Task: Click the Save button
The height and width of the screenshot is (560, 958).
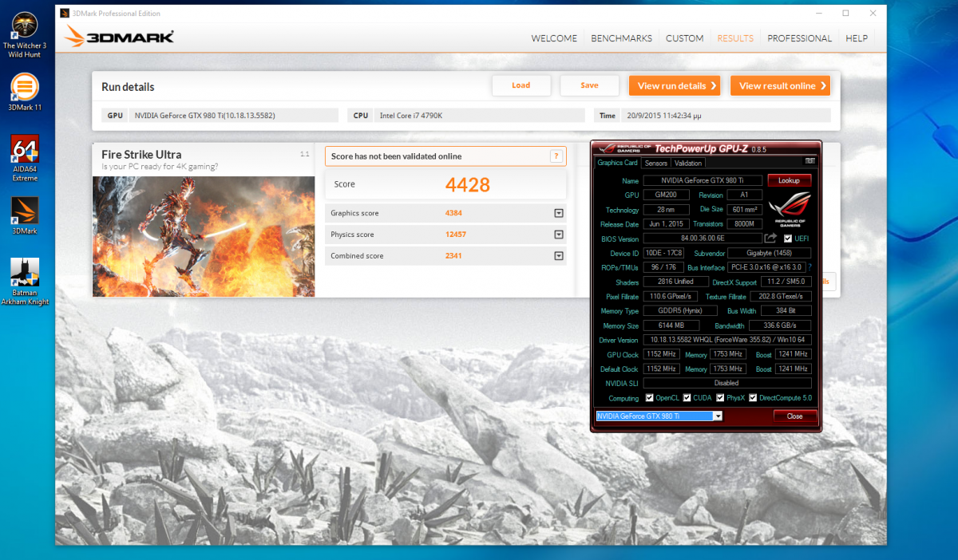Action: [589, 85]
